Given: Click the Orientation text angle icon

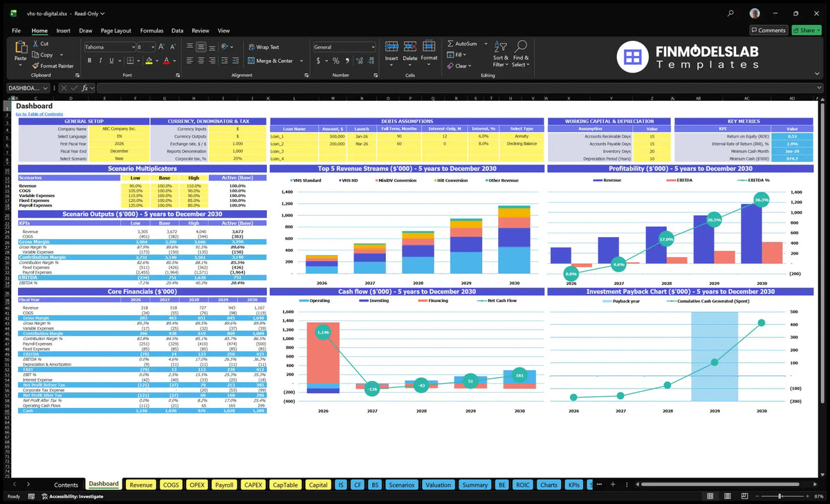Looking at the screenshot, I should tap(225, 47).
